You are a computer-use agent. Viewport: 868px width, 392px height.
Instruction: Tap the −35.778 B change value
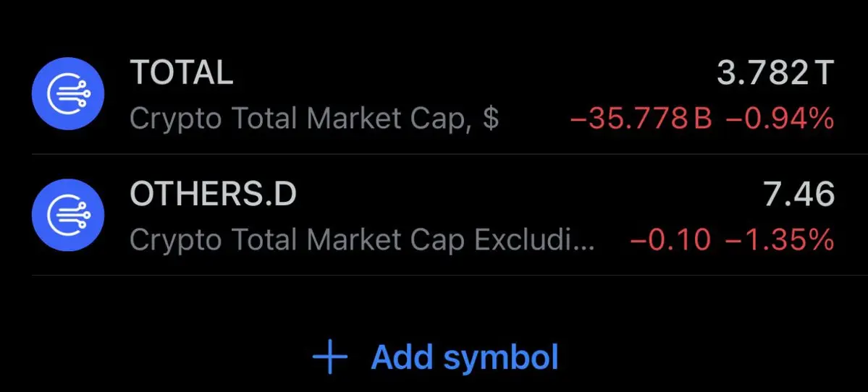641,119
